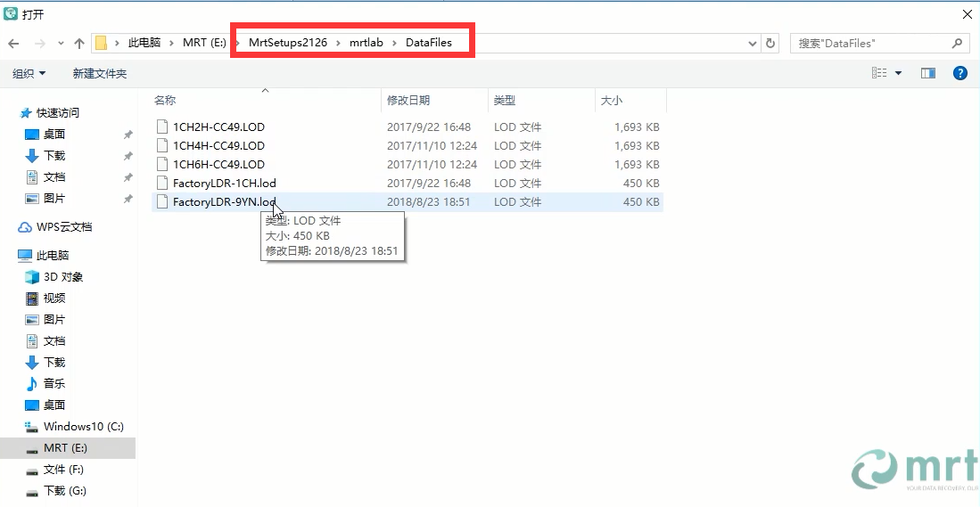This screenshot has height=507, width=980.
Task: Select the file 1CH2H-CC49.LOD
Action: [218, 127]
